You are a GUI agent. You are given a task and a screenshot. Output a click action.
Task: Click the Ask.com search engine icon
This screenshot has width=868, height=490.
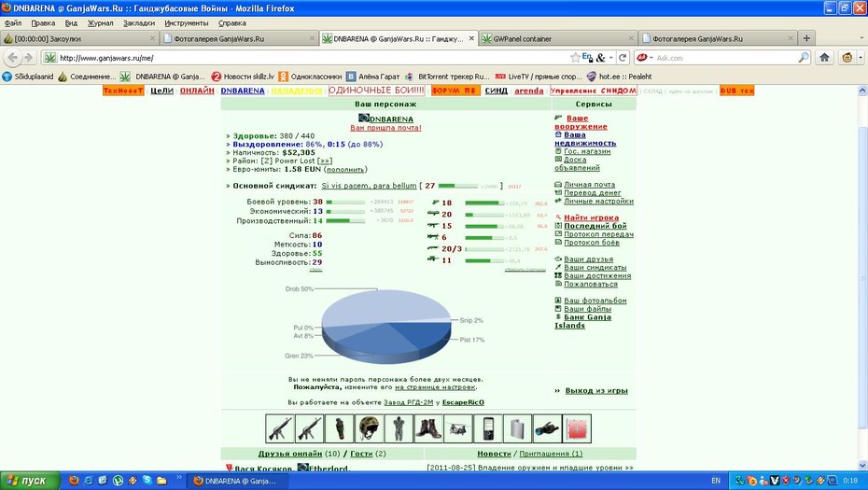[642, 58]
